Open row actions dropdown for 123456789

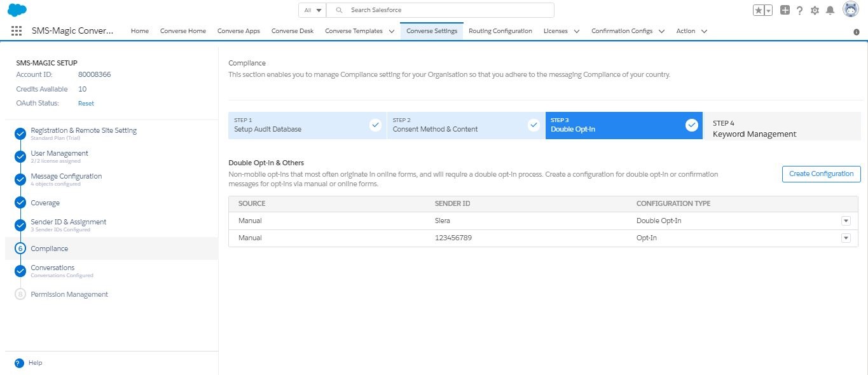(846, 238)
